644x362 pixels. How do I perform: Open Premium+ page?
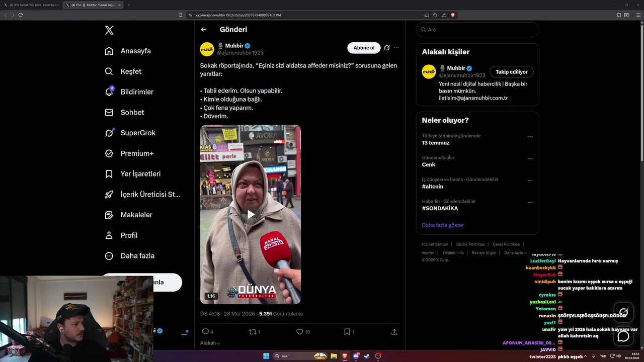pos(129,153)
